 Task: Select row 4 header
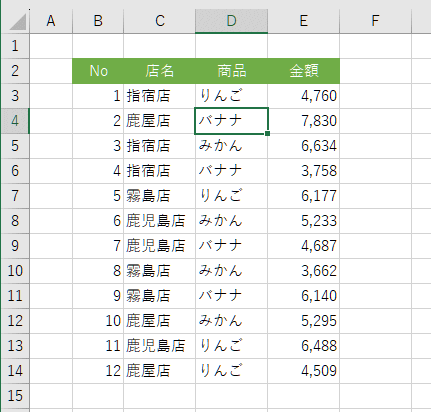click(15, 121)
